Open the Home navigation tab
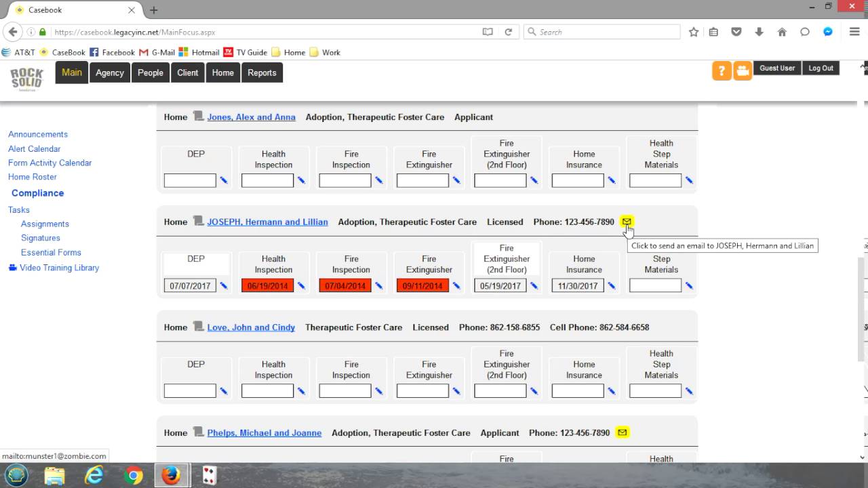 (222, 73)
